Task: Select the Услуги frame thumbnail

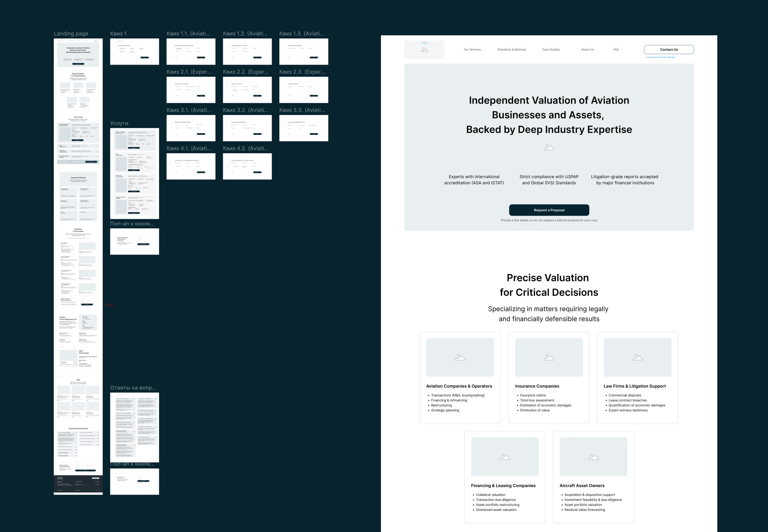Action: pyautogui.click(x=134, y=173)
